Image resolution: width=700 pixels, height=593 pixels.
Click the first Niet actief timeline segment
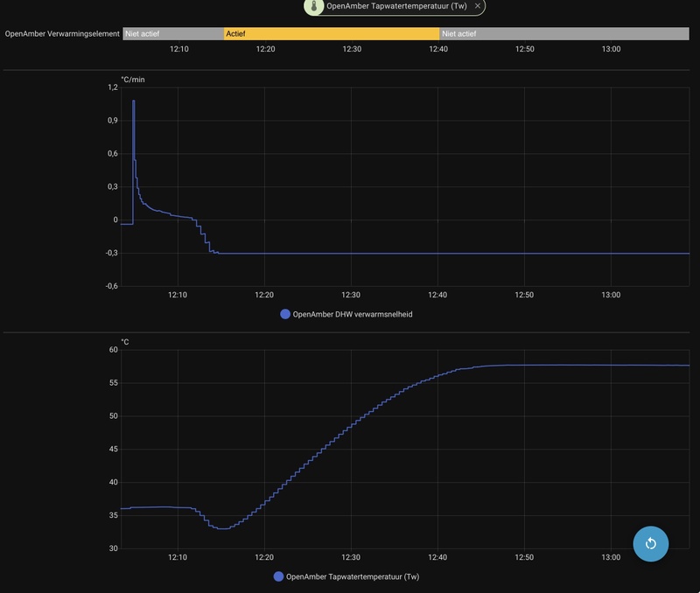[x=173, y=33]
